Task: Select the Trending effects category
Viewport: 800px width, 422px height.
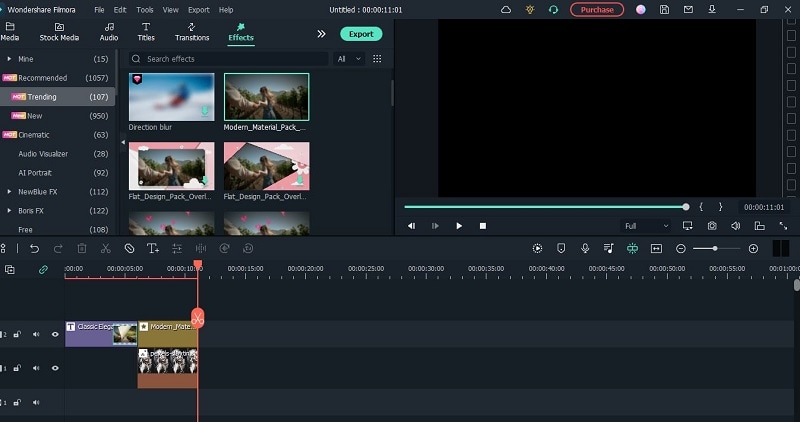Action: (57, 96)
